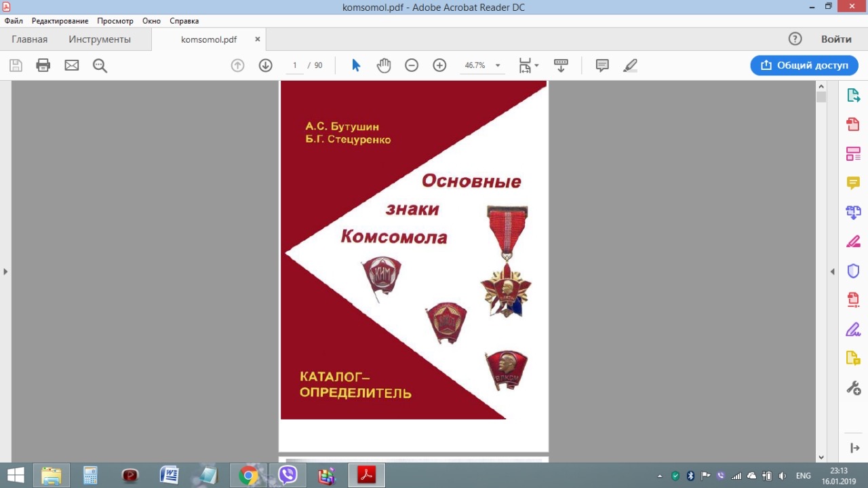Image resolution: width=868 pixels, height=488 pixels.
Task: Open Viber from the taskbar
Action: pos(288,475)
